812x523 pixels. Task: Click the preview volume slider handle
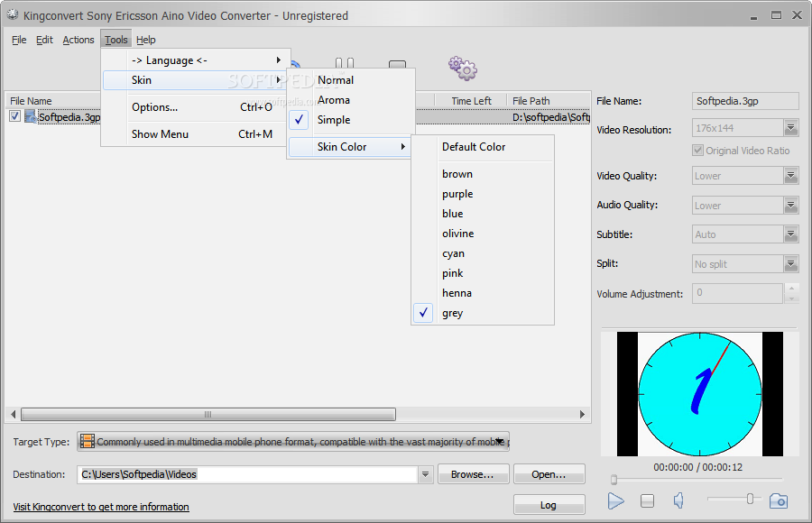pos(750,499)
